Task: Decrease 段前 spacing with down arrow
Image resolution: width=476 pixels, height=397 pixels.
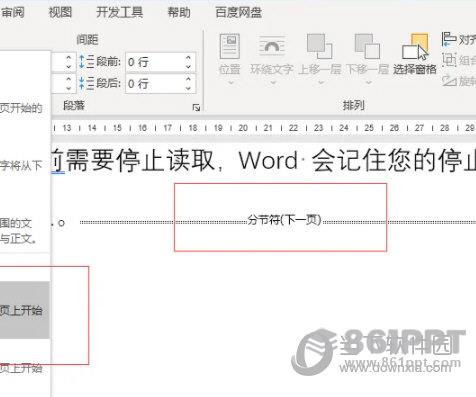Action: 188,67
